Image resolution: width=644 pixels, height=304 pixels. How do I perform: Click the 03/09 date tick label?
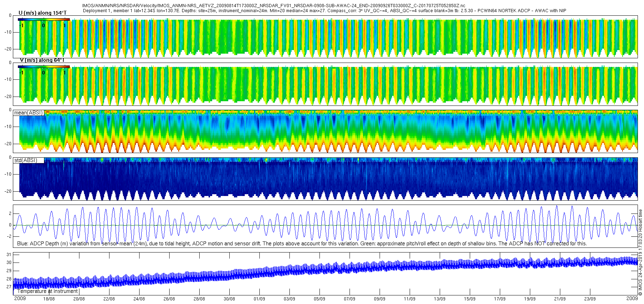tap(289, 299)
